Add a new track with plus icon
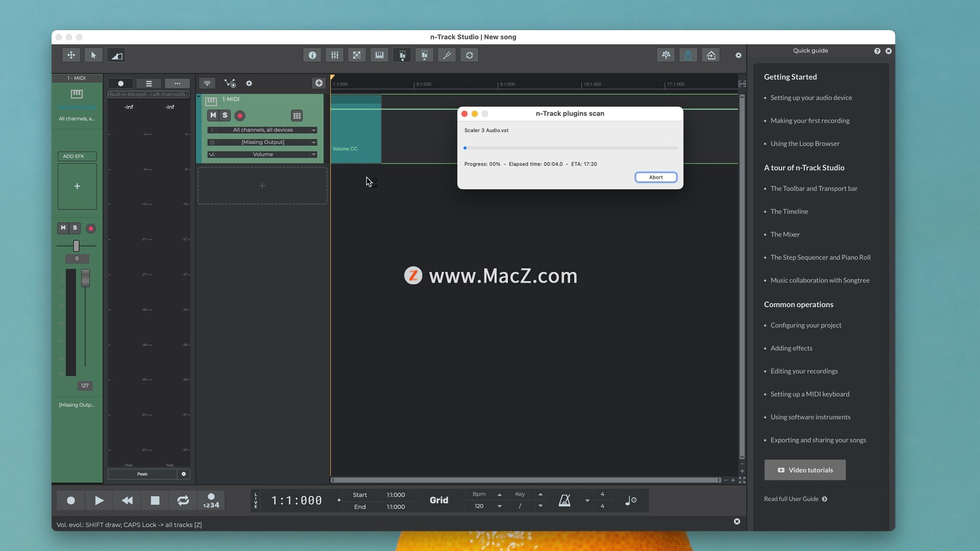The image size is (980, 551). pyautogui.click(x=319, y=83)
